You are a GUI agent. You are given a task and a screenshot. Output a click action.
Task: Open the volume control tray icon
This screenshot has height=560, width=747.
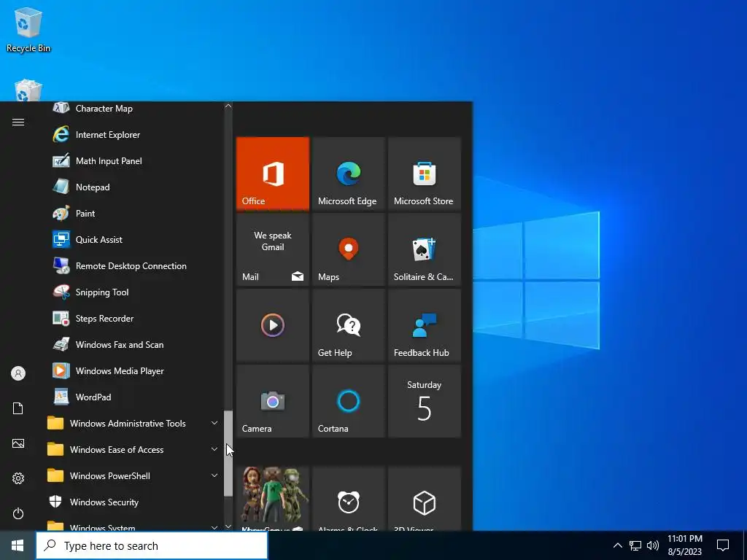pyautogui.click(x=653, y=545)
